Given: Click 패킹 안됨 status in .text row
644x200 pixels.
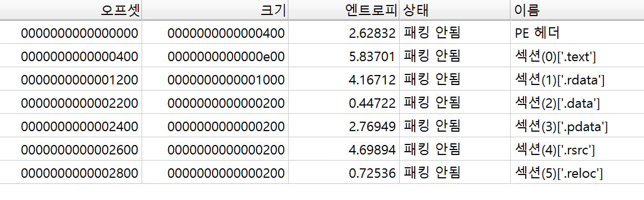Looking at the screenshot, I should tap(432, 56).
